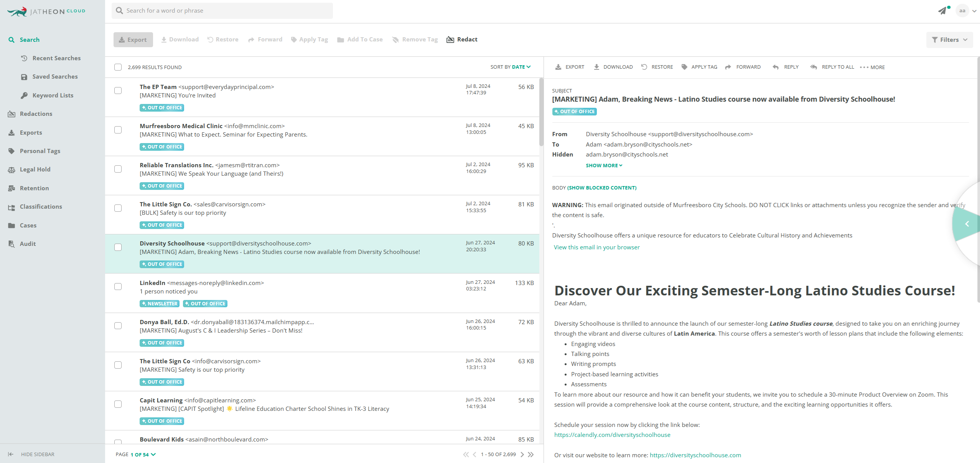Click the Add To Case folder icon
This screenshot has width=980, height=463.
pyautogui.click(x=341, y=40)
